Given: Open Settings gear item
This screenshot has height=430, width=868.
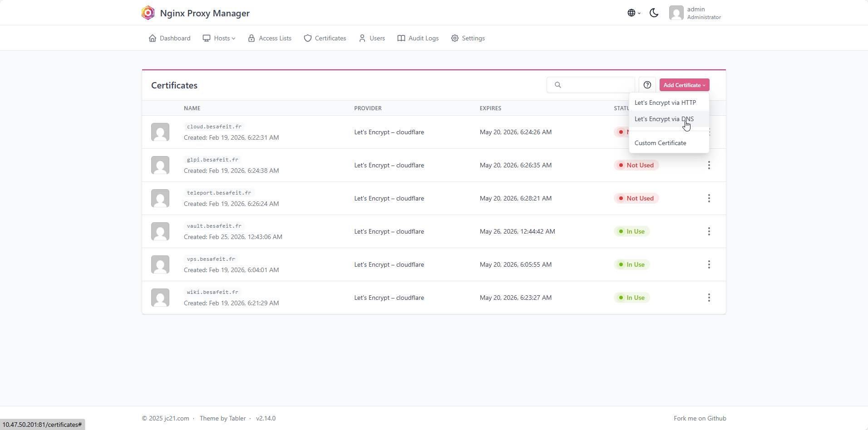Looking at the screenshot, I should coord(468,38).
